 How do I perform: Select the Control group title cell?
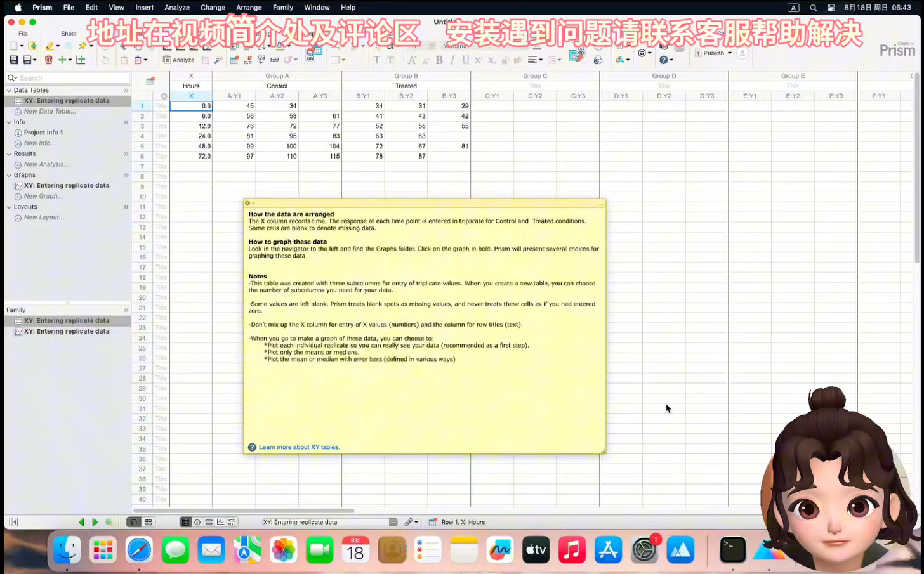click(277, 86)
